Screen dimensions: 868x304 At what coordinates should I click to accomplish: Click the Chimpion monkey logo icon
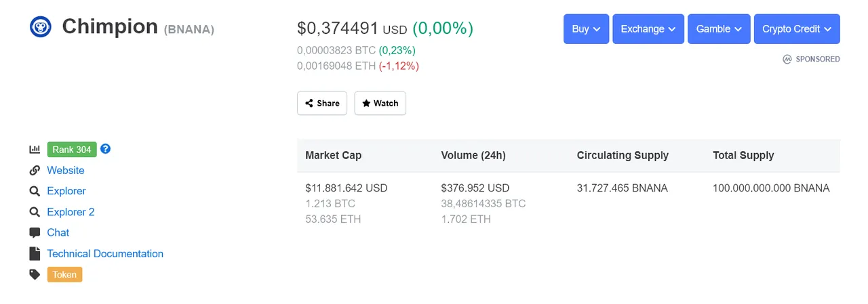(x=40, y=27)
